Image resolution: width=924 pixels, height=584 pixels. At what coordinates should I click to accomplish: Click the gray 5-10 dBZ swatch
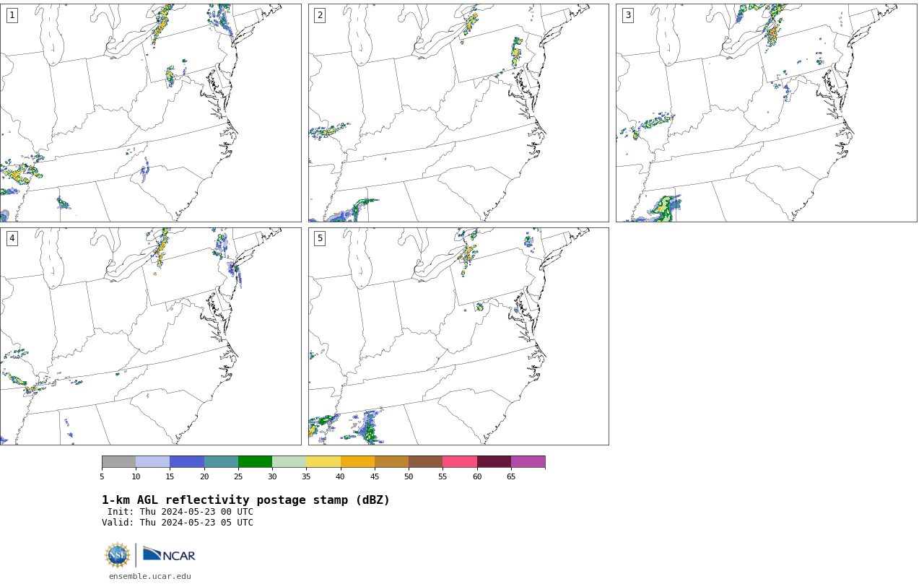pyautogui.click(x=118, y=462)
